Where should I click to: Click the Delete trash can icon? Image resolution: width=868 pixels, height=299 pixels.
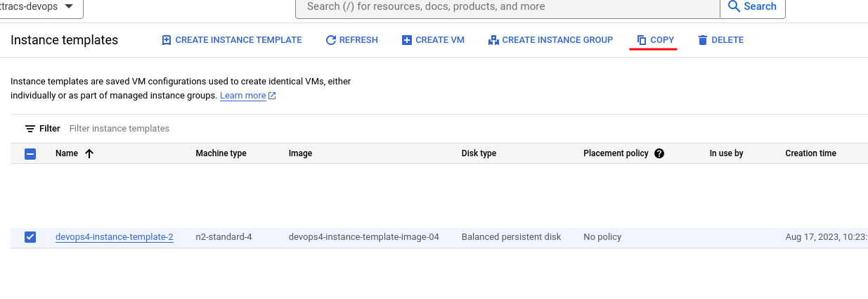(703, 40)
